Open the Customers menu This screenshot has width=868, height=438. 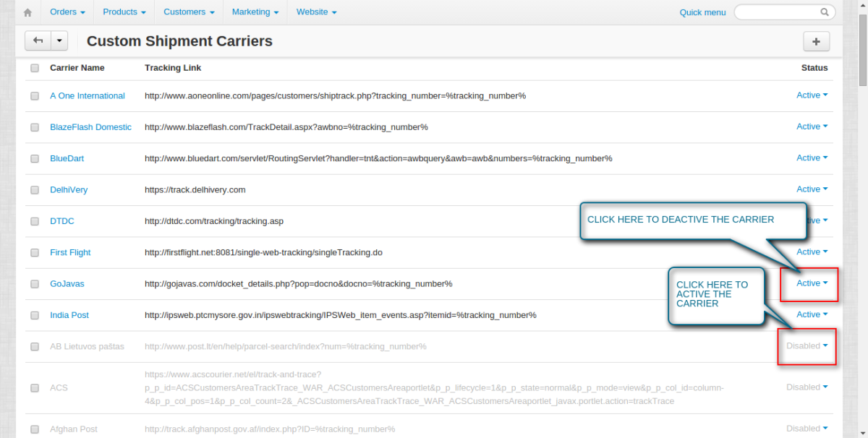[x=189, y=12]
